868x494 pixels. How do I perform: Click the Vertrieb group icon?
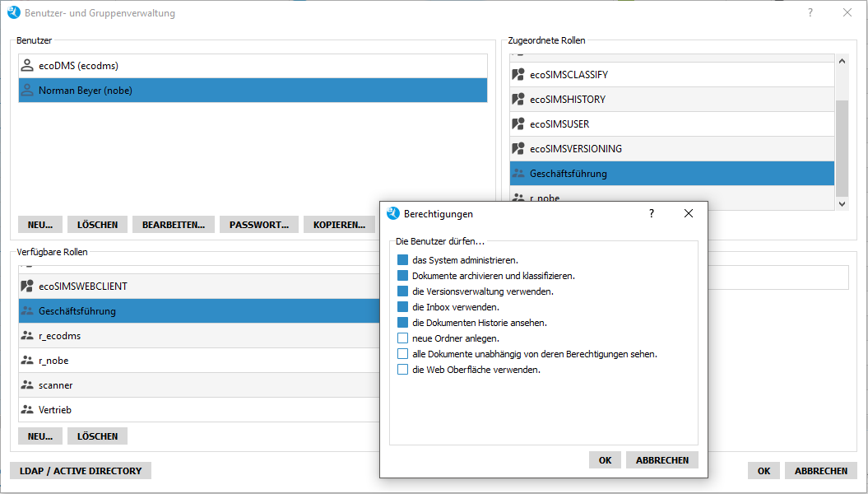(x=26, y=410)
